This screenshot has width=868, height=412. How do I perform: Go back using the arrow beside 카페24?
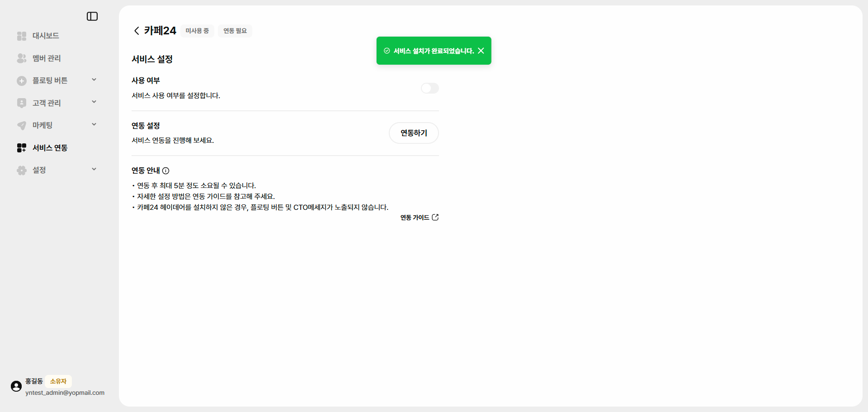(137, 31)
